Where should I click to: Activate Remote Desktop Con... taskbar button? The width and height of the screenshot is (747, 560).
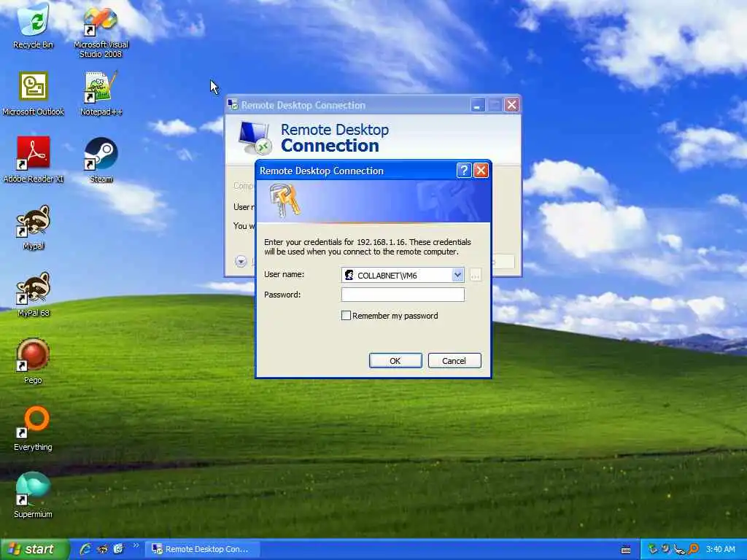(203, 549)
